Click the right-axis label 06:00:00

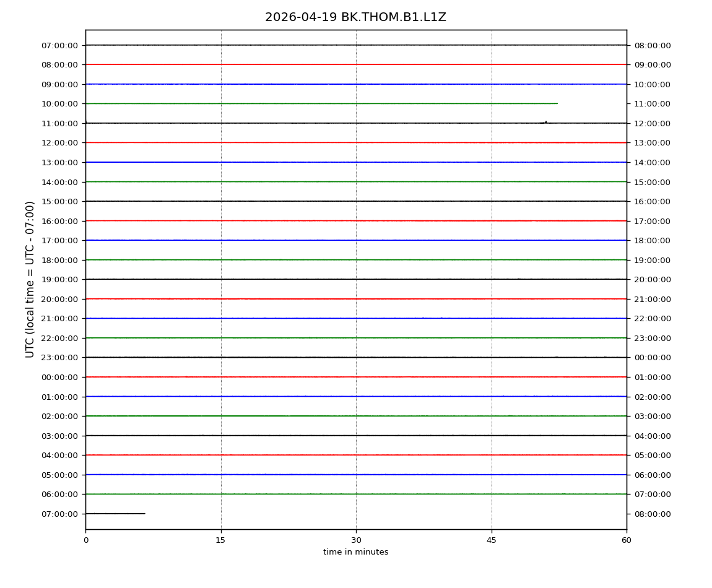coord(652,475)
